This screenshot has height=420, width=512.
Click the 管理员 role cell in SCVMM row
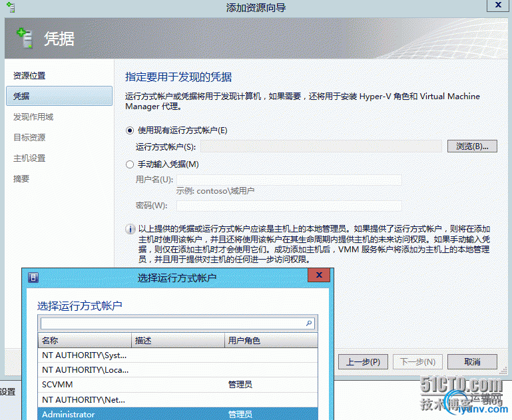point(240,385)
